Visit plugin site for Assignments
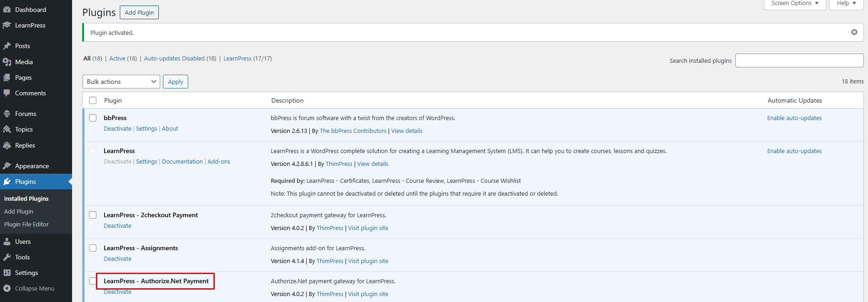The height and width of the screenshot is (302, 868). (x=368, y=261)
